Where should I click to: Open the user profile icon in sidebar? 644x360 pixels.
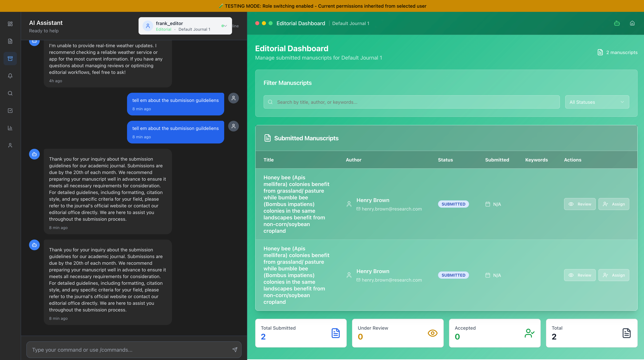10,145
